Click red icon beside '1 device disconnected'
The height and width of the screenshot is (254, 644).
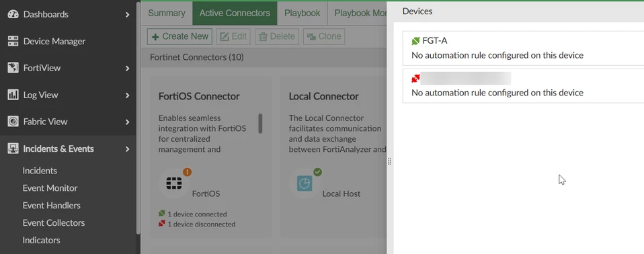[162, 224]
